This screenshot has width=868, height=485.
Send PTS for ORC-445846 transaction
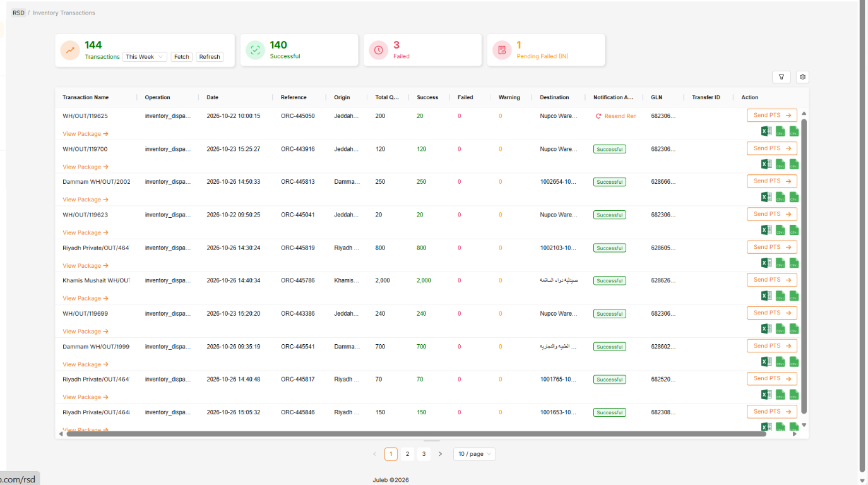click(772, 411)
